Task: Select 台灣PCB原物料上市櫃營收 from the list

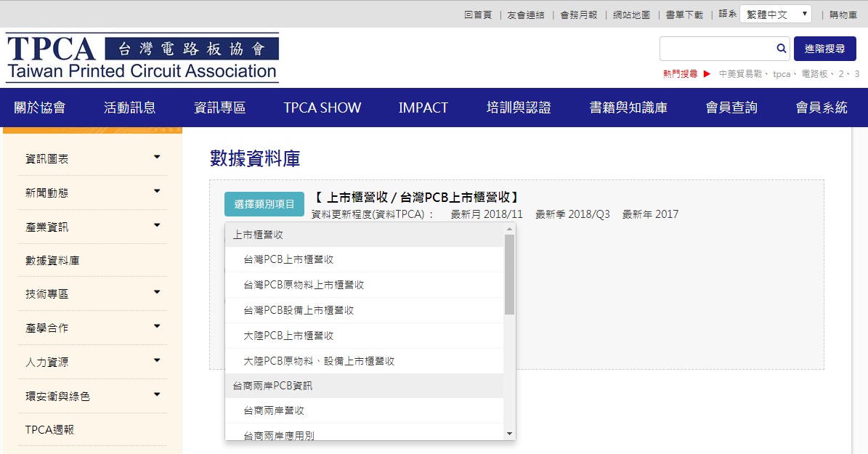Action: [364, 285]
